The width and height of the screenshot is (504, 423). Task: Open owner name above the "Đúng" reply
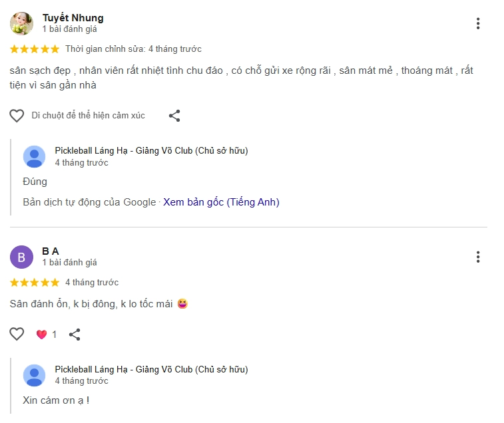tap(151, 151)
